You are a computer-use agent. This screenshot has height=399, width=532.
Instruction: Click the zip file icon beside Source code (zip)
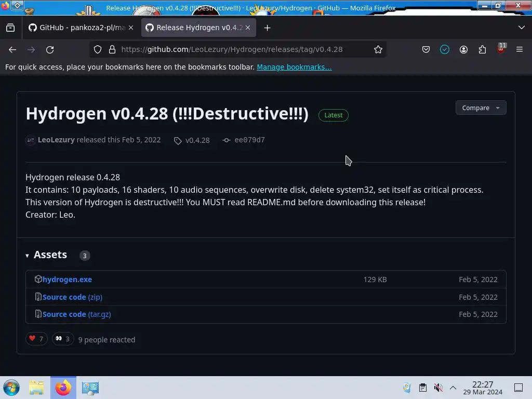(38, 297)
